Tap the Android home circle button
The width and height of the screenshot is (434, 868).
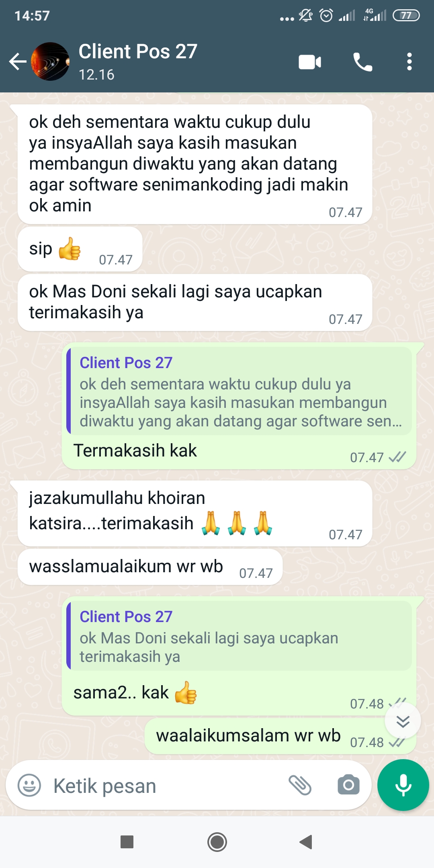point(217,842)
